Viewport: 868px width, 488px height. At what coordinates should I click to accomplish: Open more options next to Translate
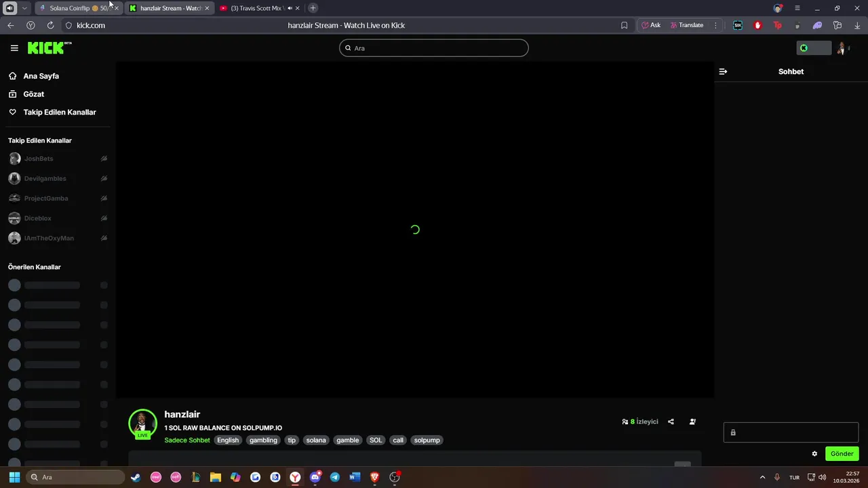coord(715,25)
